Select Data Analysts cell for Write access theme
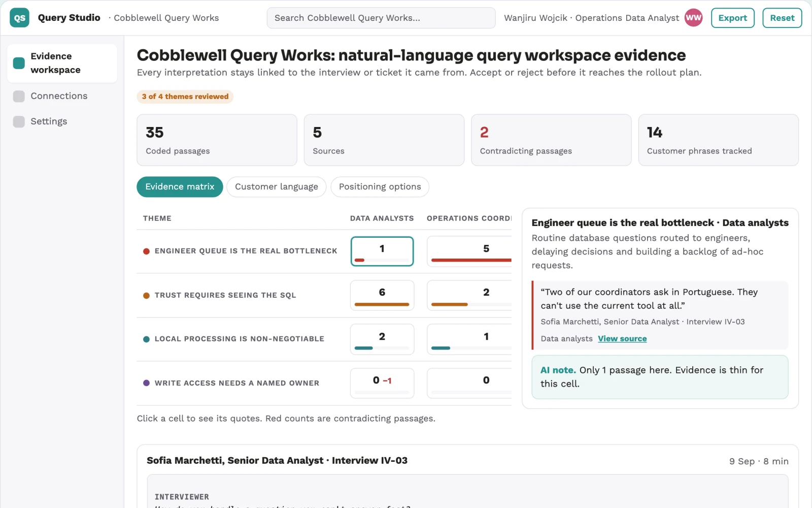812x508 pixels. pos(382,383)
